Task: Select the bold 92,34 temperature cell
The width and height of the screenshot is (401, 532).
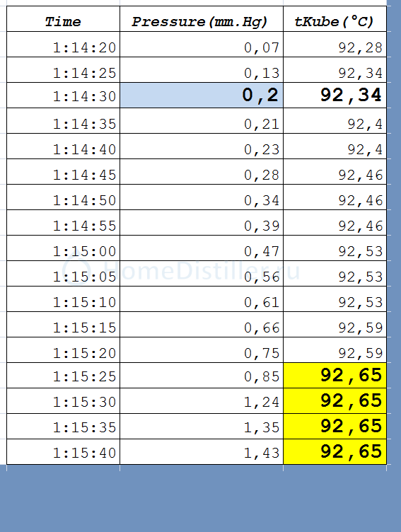Action: tap(335, 96)
